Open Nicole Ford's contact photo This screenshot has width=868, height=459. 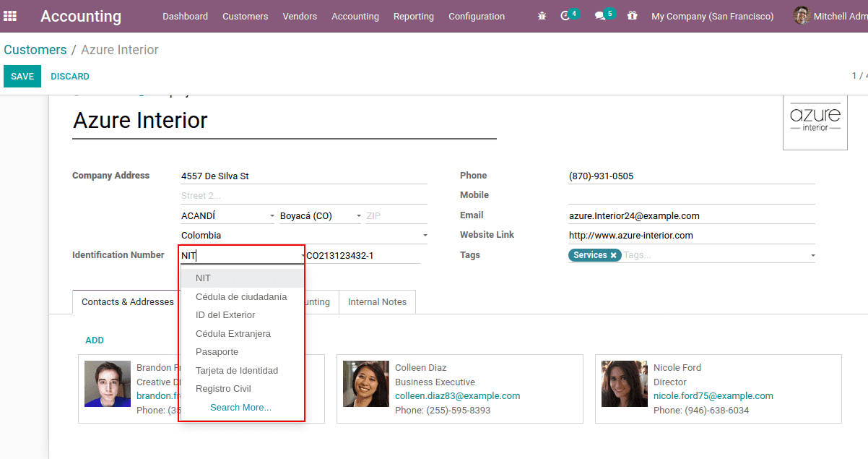click(625, 384)
